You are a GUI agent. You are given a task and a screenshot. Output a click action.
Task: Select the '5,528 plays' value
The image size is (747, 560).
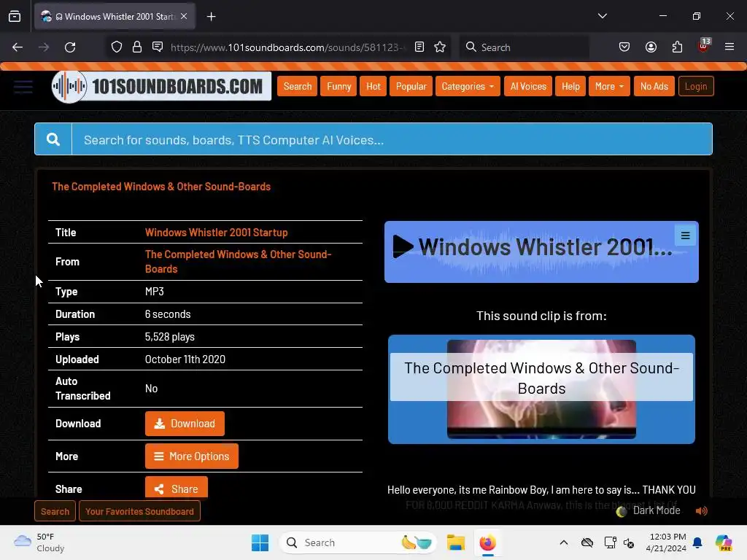pyautogui.click(x=169, y=337)
